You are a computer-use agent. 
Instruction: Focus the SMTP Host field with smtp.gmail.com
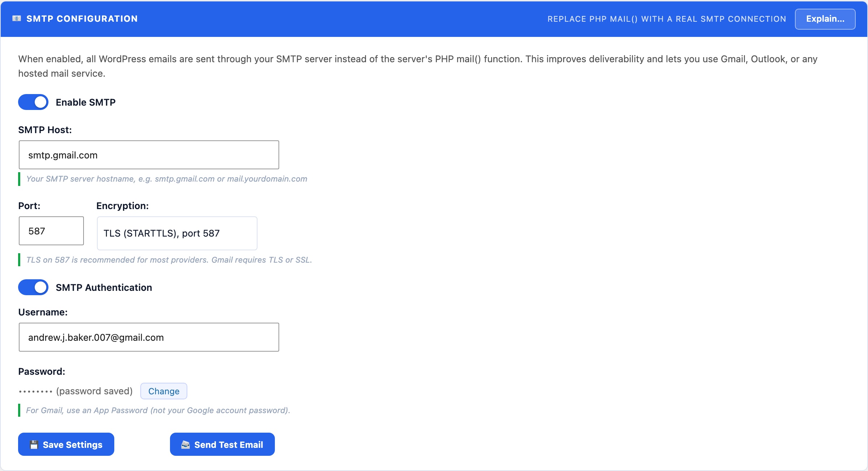[x=149, y=155]
